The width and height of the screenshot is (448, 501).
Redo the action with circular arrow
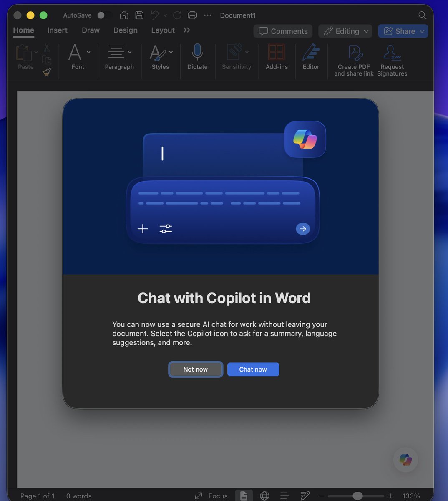tap(177, 15)
